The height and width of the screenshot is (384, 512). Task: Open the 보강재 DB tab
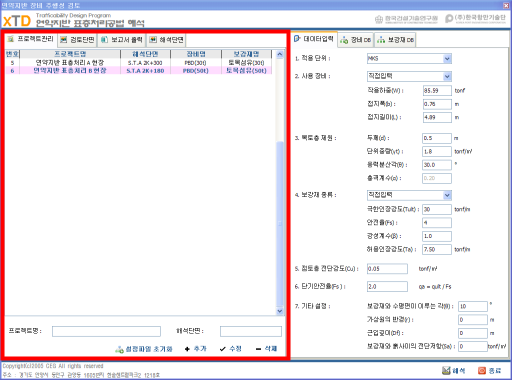point(395,40)
